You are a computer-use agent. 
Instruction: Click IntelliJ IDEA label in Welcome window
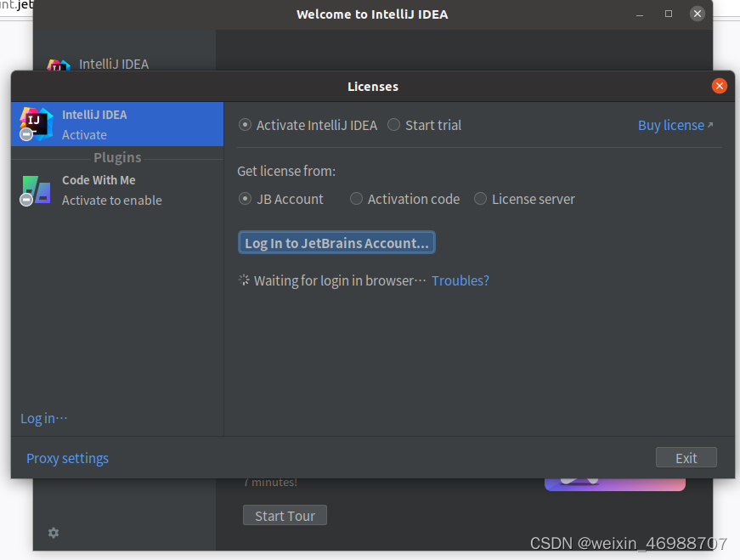[114, 64]
